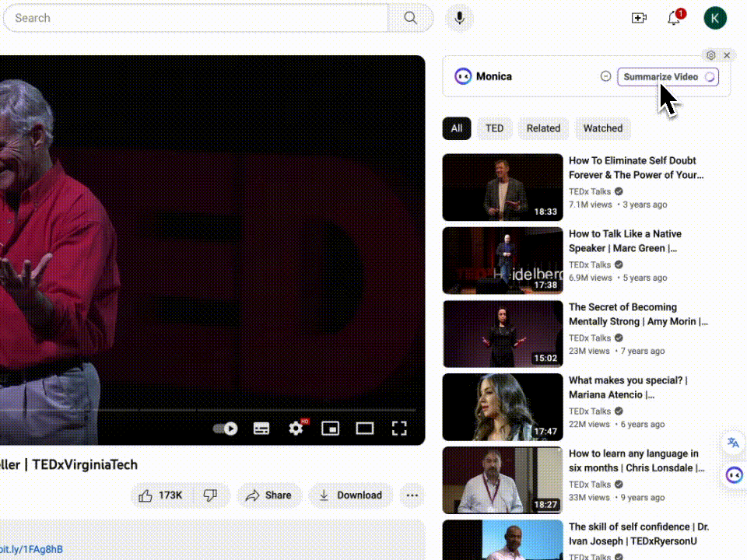747x560 pixels.
Task: Enter miniplayer mode
Action: point(330,428)
